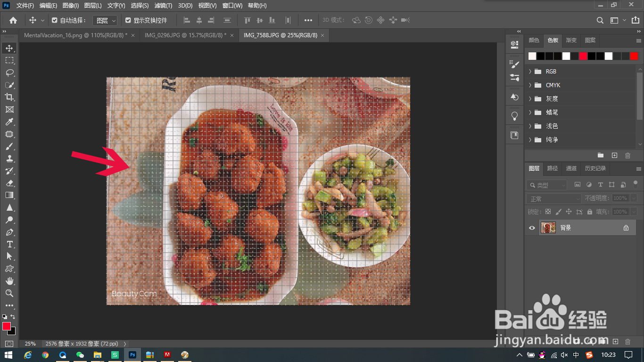Expand the 浅色 swatch group
This screenshot has width=644, height=362.
(530, 126)
